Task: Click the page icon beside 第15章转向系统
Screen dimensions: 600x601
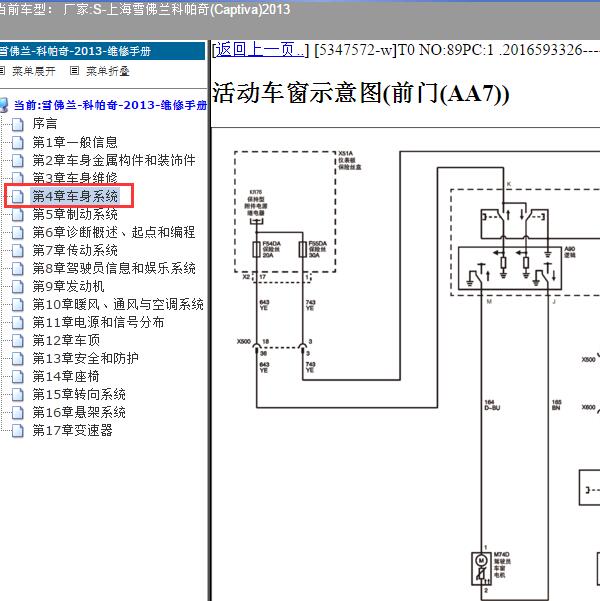Action: point(17,394)
